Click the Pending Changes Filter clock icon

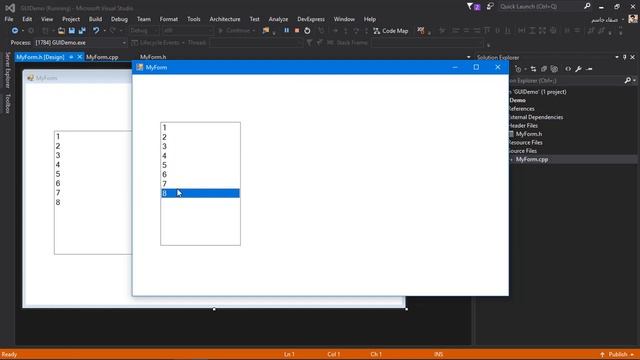518,69
